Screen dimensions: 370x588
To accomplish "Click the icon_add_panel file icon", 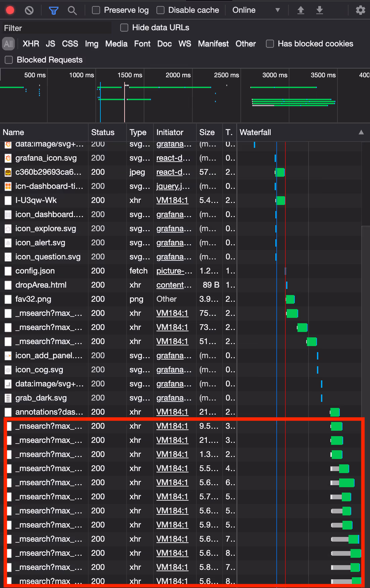I will [8, 355].
